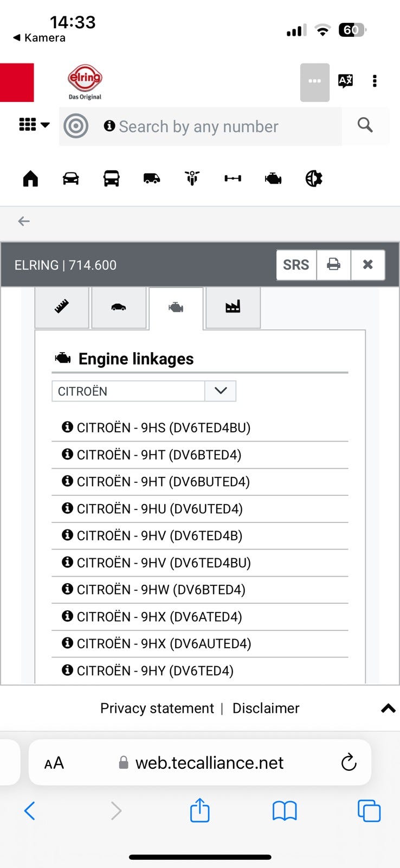Switch to the factory manufacturer tab
This screenshot has width=400, height=868.
point(233,308)
